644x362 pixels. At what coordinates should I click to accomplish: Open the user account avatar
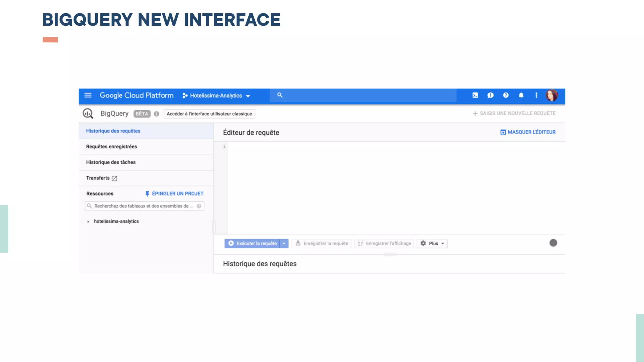click(552, 95)
